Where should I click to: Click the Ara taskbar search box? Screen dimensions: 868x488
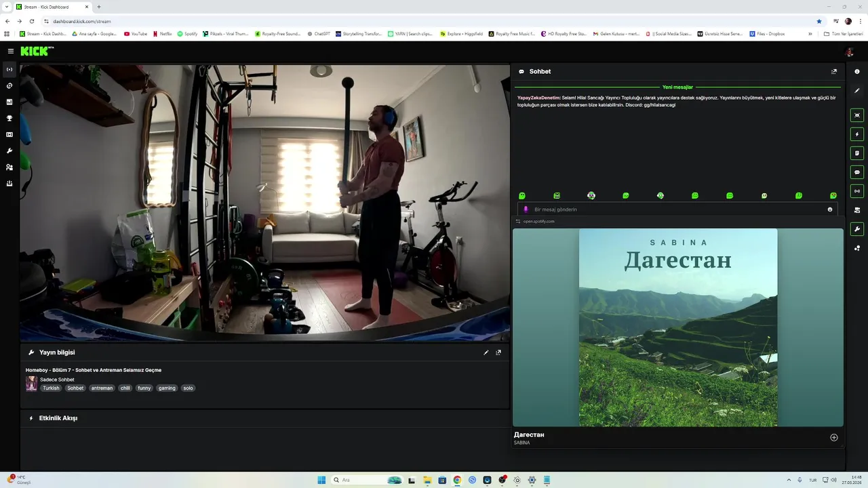[x=367, y=480]
